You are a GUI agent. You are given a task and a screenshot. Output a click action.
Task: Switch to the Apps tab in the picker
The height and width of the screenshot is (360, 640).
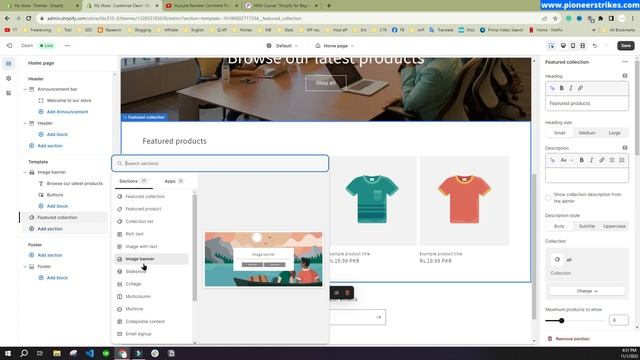coord(174,181)
